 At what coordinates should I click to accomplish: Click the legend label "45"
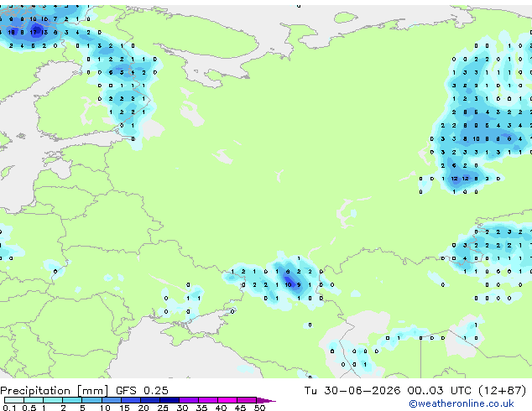point(240,408)
